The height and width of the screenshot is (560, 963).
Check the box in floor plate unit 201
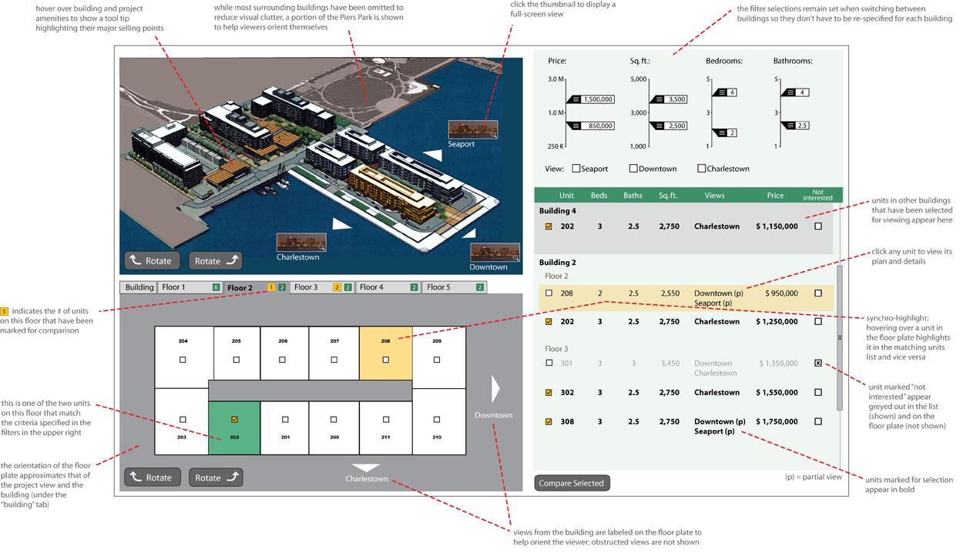[x=285, y=420]
